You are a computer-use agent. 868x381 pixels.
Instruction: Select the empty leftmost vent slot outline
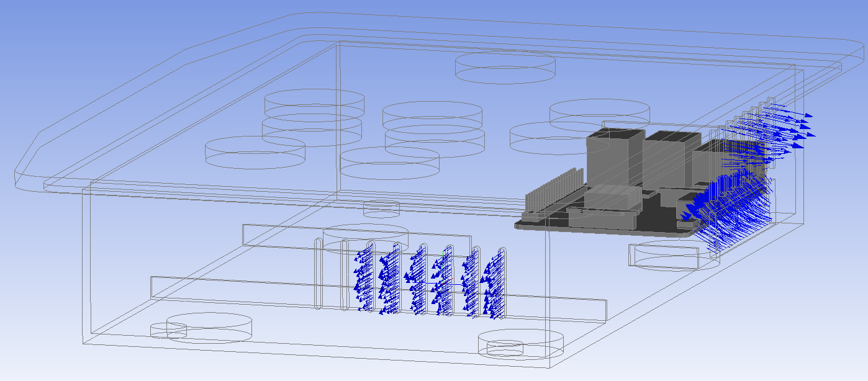click(x=319, y=273)
